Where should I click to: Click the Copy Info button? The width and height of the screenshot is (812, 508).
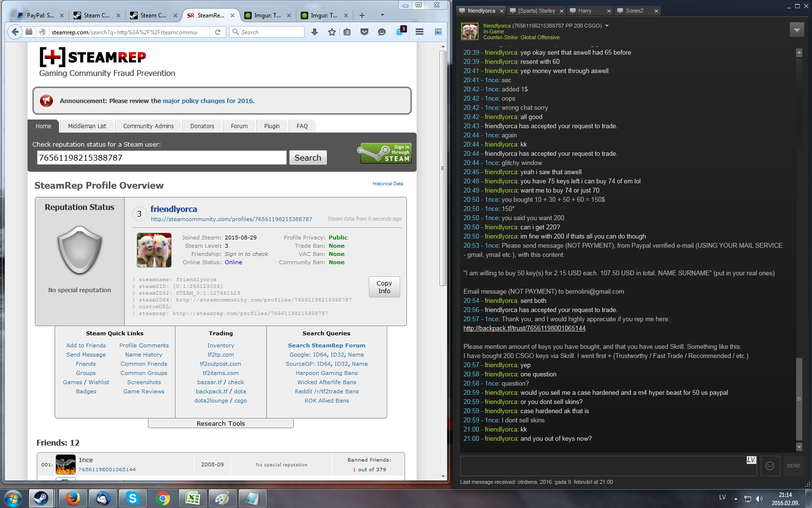[x=384, y=287]
